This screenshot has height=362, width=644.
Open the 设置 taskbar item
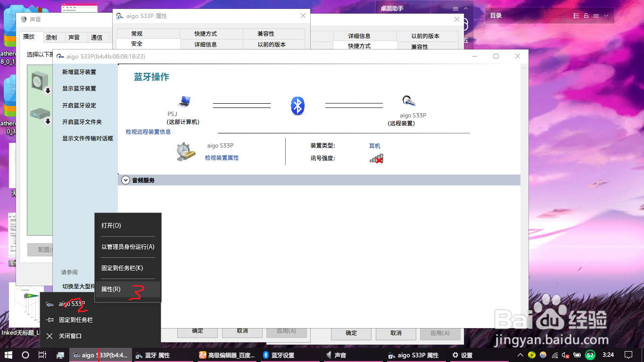click(479, 355)
